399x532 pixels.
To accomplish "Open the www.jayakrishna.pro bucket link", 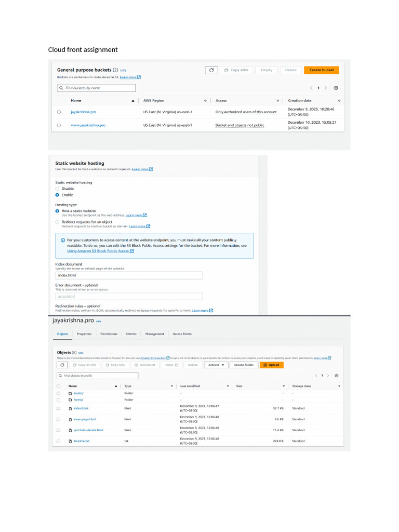I will point(88,125).
